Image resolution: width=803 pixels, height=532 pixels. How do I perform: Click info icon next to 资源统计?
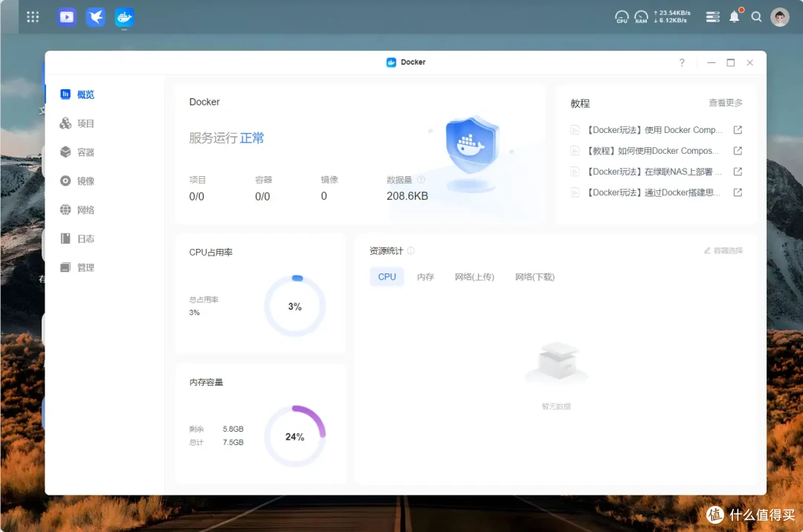point(410,250)
